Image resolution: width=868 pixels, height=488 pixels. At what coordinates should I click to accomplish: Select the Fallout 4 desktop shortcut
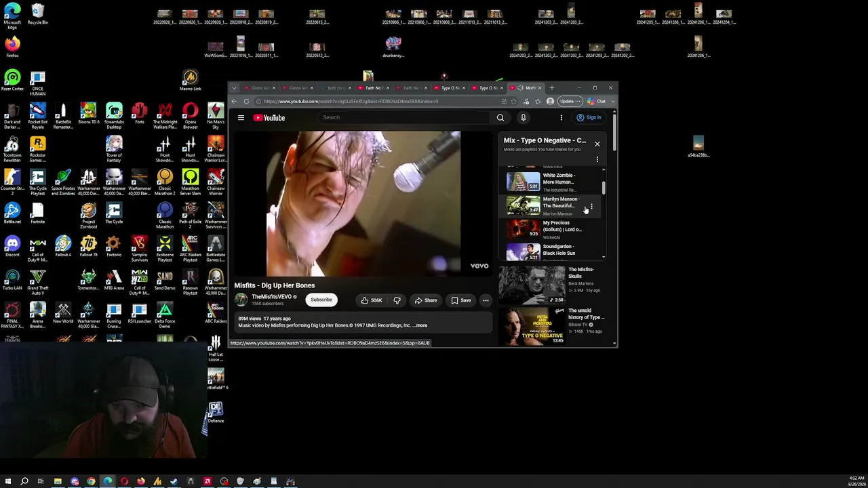[63, 247]
